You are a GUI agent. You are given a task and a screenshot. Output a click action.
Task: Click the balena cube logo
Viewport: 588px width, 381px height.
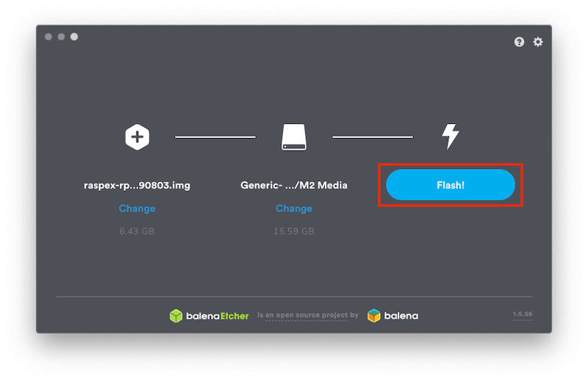pyautogui.click(x=374, y=316)
